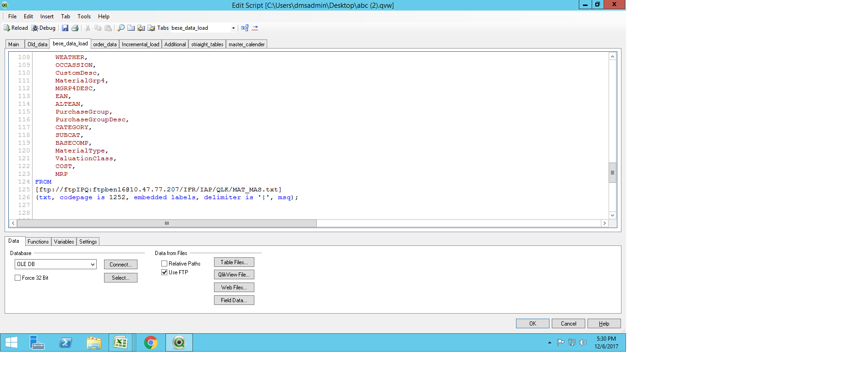Image resolution: width=868 pixels, height=391 pixels.
Task: Switch to the Additional script tab
Action: point(175,44)
